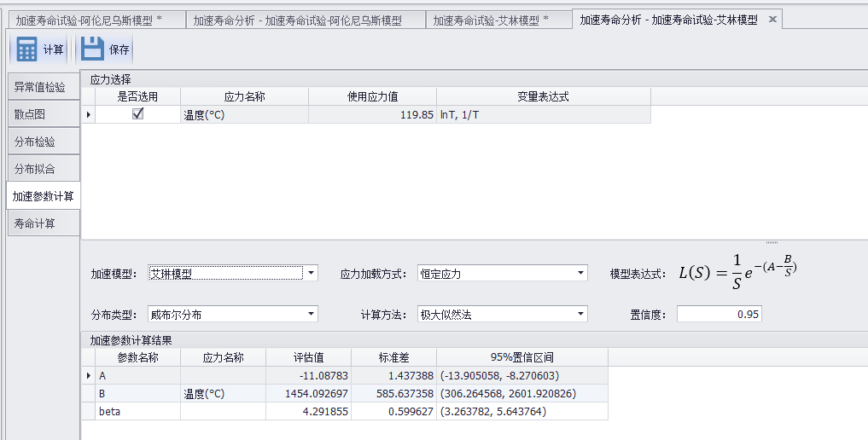Open the 加速模型 dropdown
This screenshot has width=868, height=440.
tap(312, 273)
